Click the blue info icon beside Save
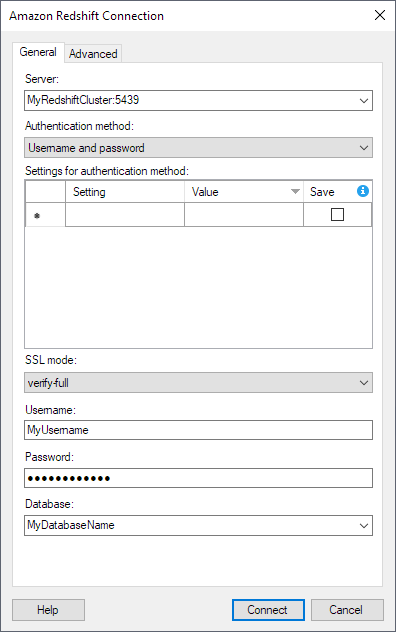This screenshot has height=632, width=396. tap(363, 191)
